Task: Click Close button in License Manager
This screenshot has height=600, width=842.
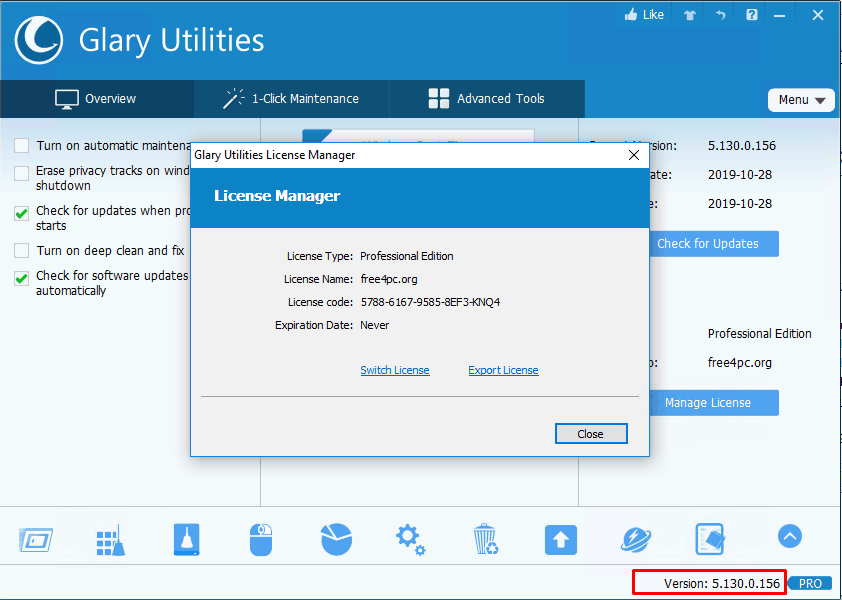Action: point(591,434)
